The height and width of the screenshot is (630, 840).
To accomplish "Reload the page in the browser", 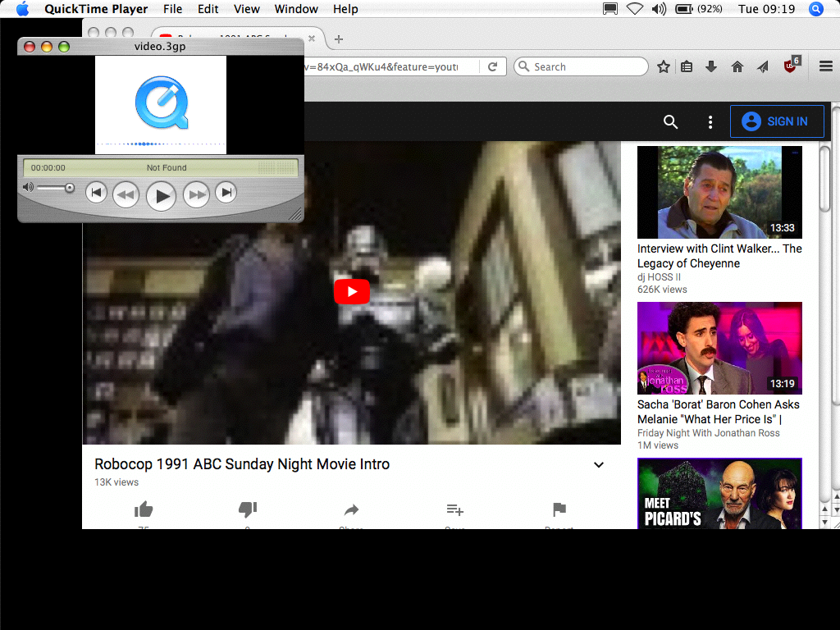I will pyautogui.click(x=492, y=66).
